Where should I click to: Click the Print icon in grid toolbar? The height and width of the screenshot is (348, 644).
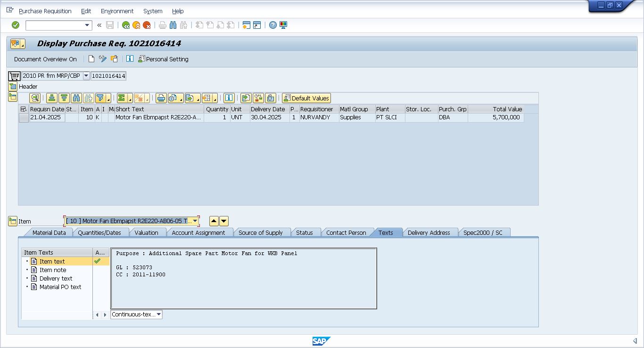pyautogui.click(x=161, y=98)
